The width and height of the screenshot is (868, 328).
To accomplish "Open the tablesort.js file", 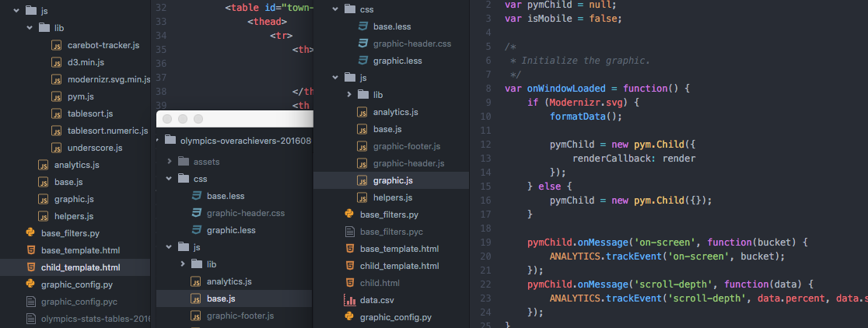I will pos(90,113).
